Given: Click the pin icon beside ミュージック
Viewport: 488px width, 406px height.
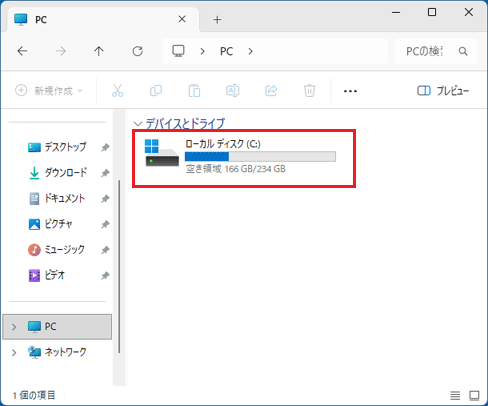Looking at the screenshot, I should click(x=105, y=250).
